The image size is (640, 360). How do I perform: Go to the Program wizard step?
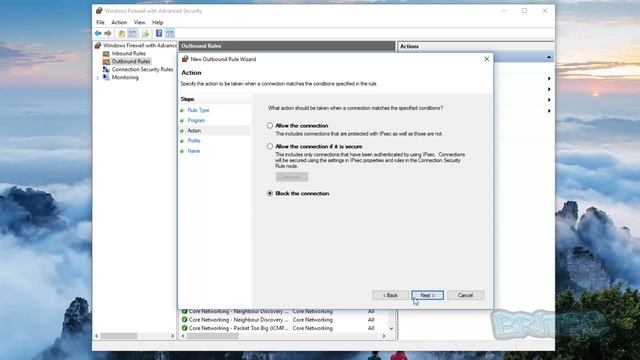pyautogui.click(x=196, y=120)
